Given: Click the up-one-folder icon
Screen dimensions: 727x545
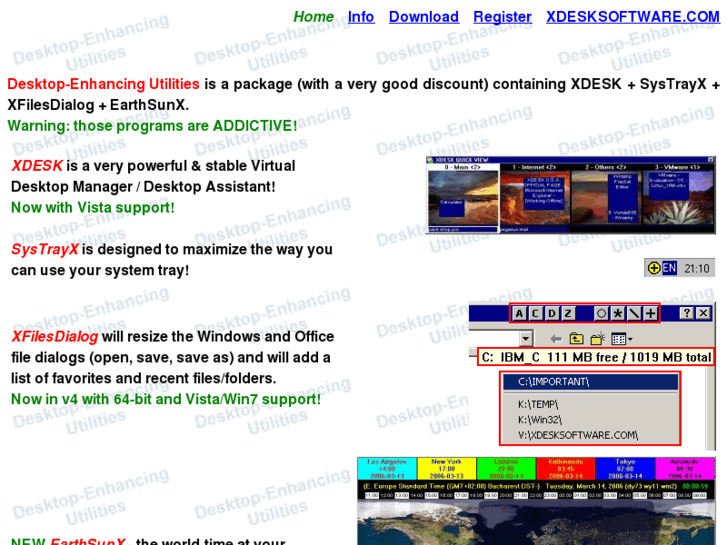Looking at the screenshot, I should (576, 339).
